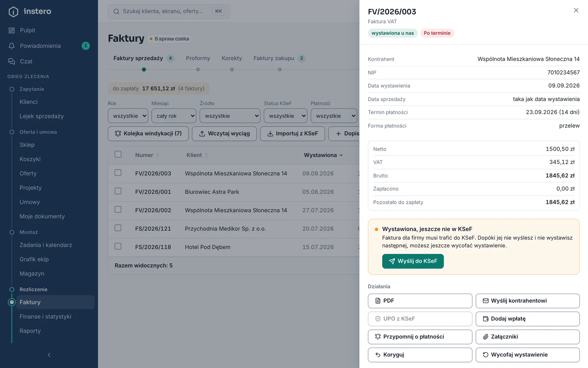Toggle the select-all invoices checkbox
588x368 pixels.
118,155
